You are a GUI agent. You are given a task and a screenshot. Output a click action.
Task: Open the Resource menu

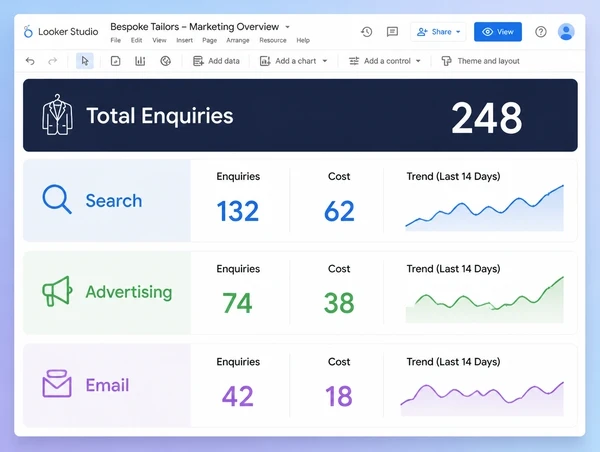273,40
